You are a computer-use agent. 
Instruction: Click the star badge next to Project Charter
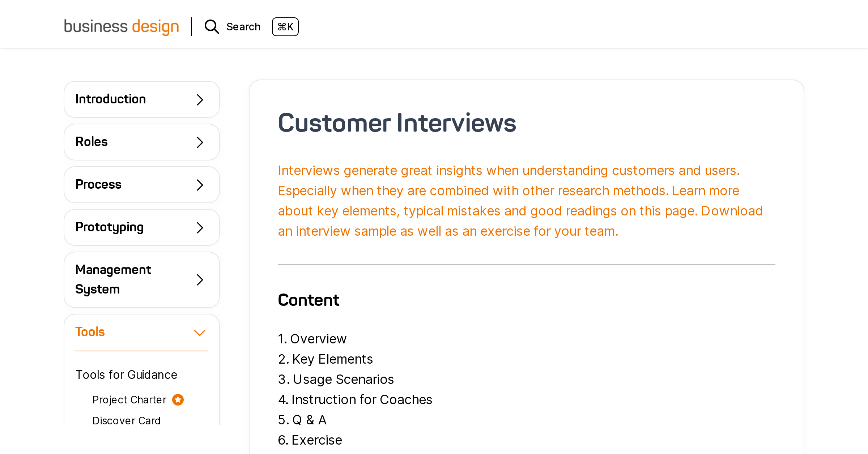tap(178, 400)
